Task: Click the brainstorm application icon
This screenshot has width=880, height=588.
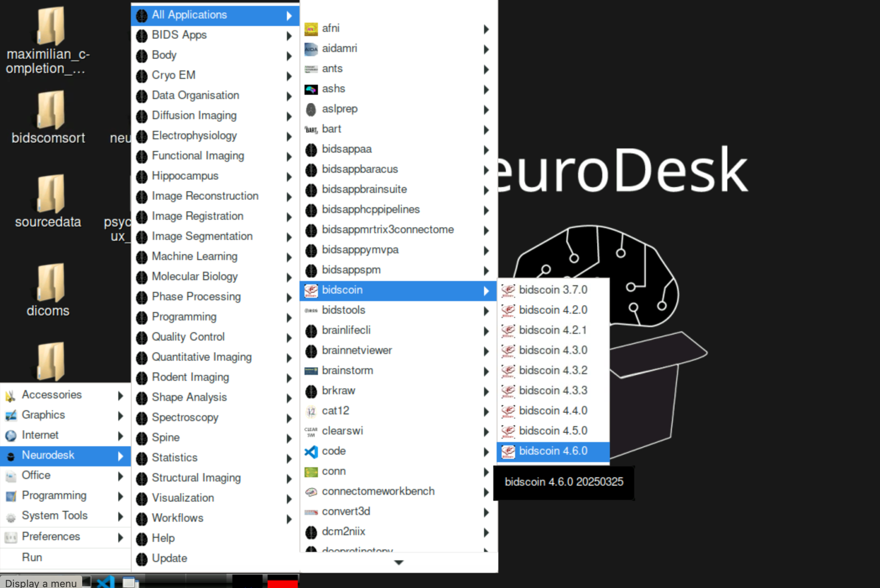Action: [x=311, y=371]
